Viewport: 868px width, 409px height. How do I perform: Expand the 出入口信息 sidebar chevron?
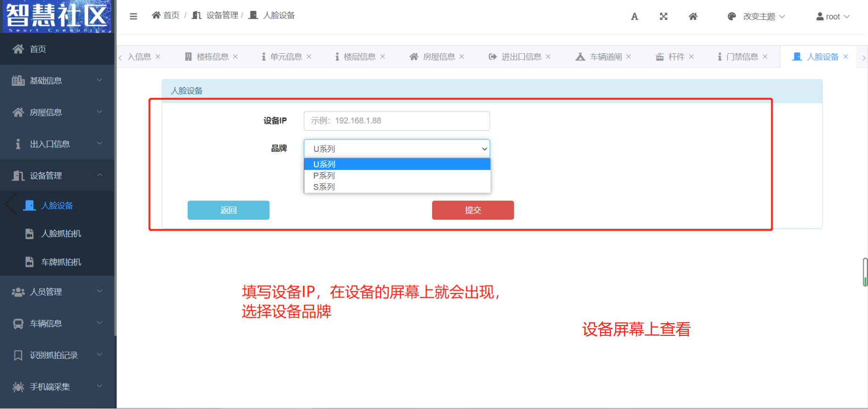100,143
